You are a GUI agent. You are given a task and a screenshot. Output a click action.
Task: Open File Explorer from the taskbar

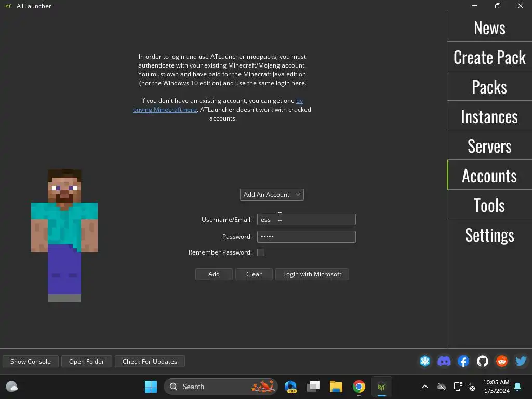pos(336,387)
